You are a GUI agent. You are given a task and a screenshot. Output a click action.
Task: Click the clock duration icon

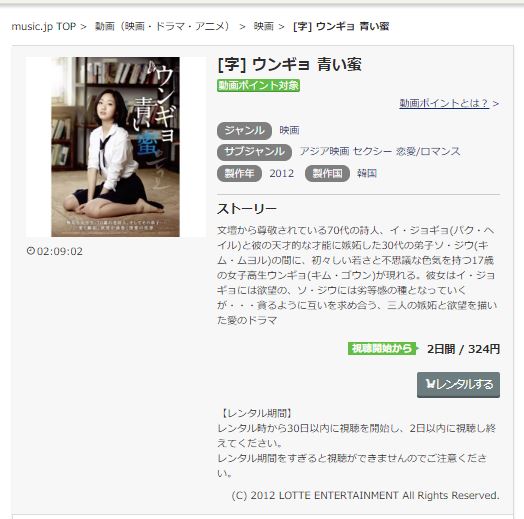[31, 251]
